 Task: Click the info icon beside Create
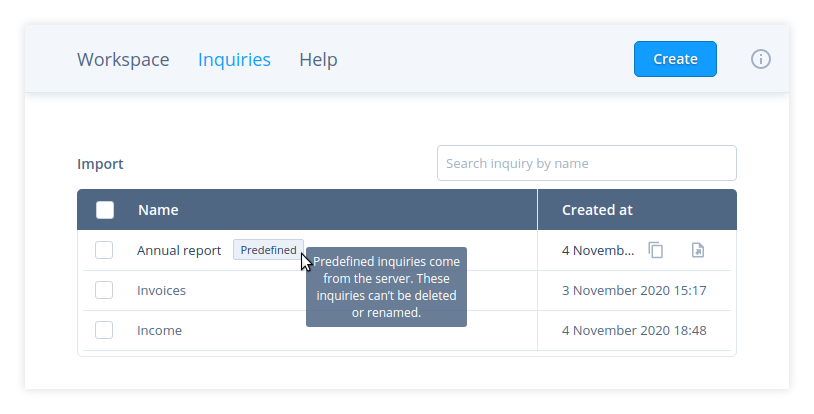click(761, 59)
